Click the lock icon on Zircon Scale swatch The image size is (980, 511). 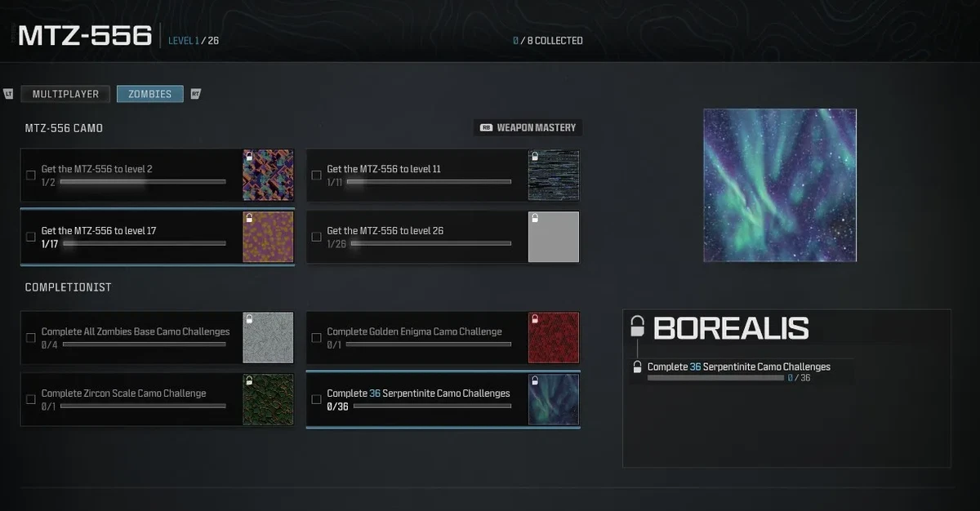(x=249, y=380)
